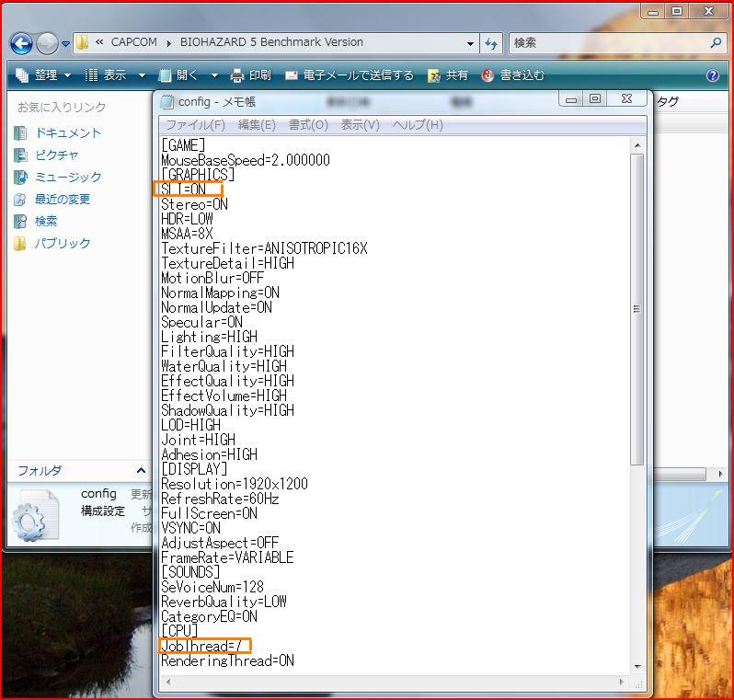Click the Notepad horizontal scrollbar left arrow
Screen dimensions: 734x700
[168, 683]
